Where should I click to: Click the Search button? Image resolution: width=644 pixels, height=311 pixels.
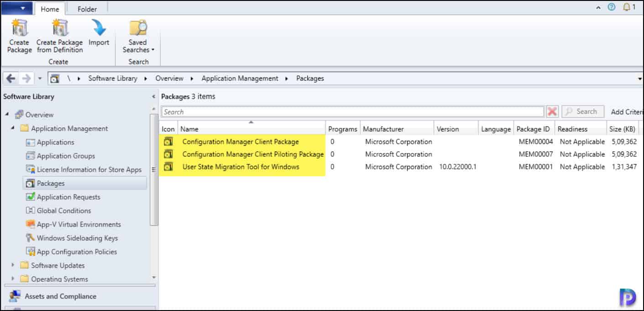[x=582, y=111]
